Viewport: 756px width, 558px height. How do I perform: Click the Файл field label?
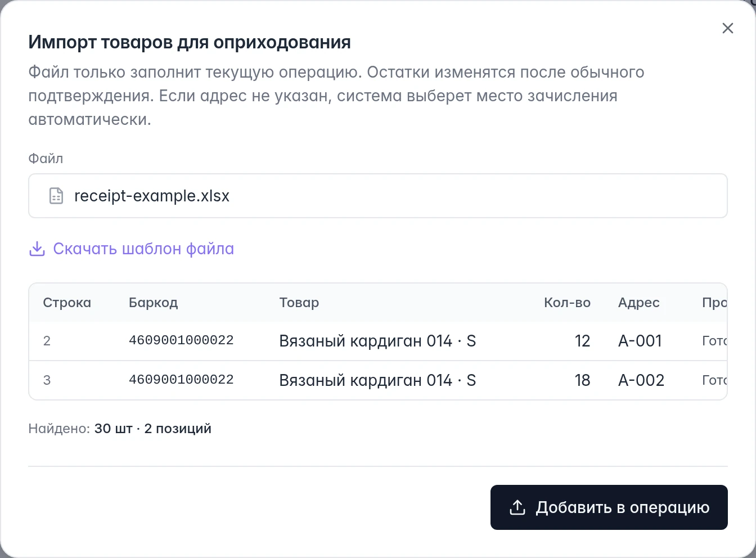46,159
